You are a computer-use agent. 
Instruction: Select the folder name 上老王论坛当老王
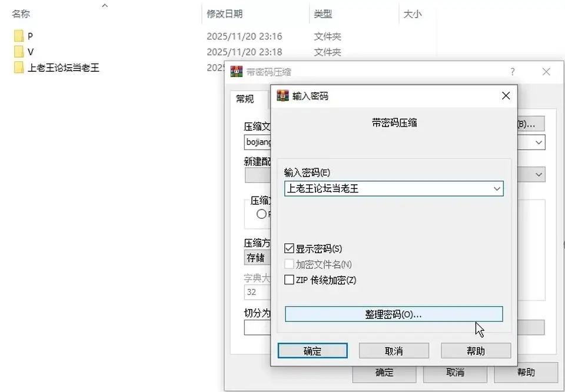pos(64,68)
